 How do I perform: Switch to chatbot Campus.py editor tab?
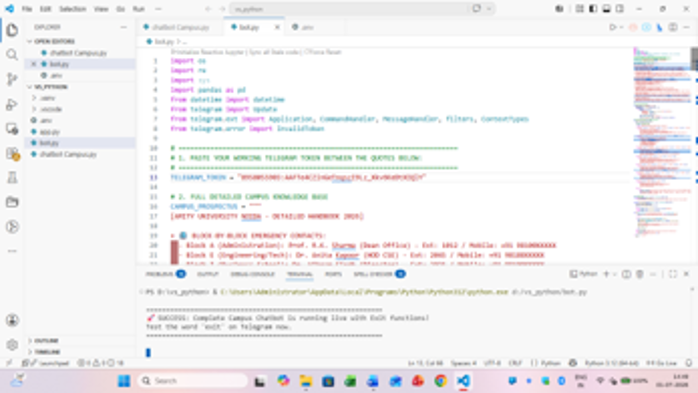click(x=180, y=27)
